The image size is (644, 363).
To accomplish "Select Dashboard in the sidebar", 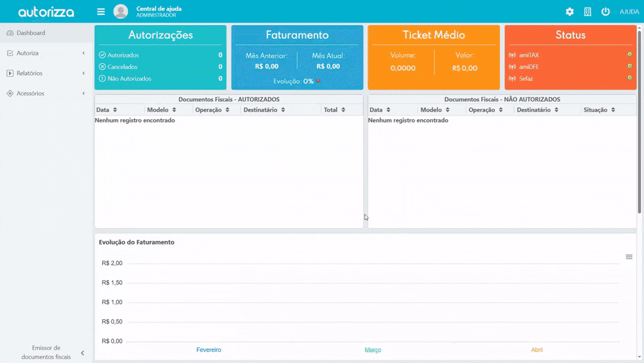I will click(x=31, y=33).
